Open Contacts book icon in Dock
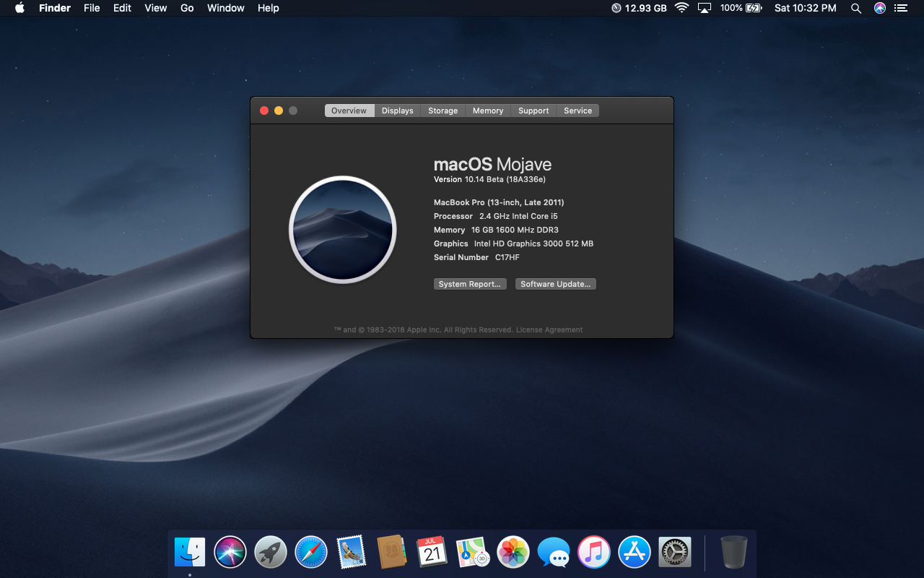This screenshot has width=924, height=578. [392, 553]
